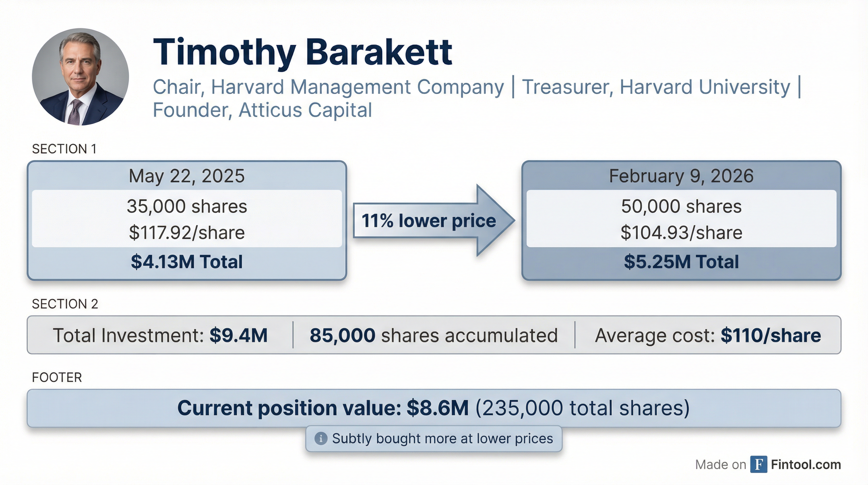
Task: Click the "Timothy Barakett" name heading
Action: click(302, 53)
